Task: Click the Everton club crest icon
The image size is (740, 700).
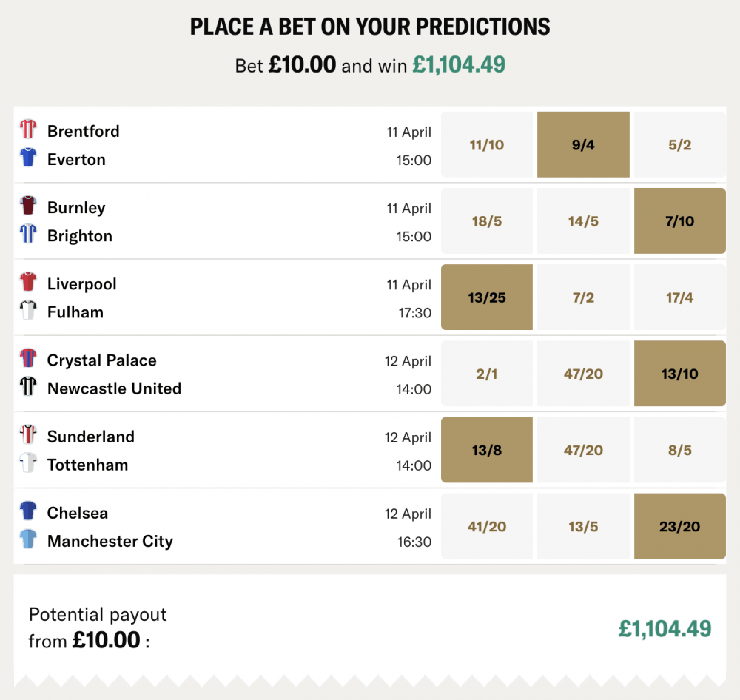Action: (x=29, y=158)
